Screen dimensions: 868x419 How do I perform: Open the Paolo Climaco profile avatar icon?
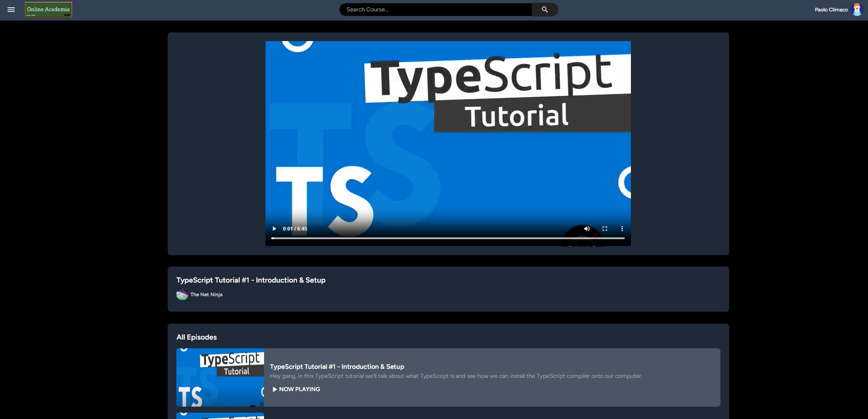[857, 9]
